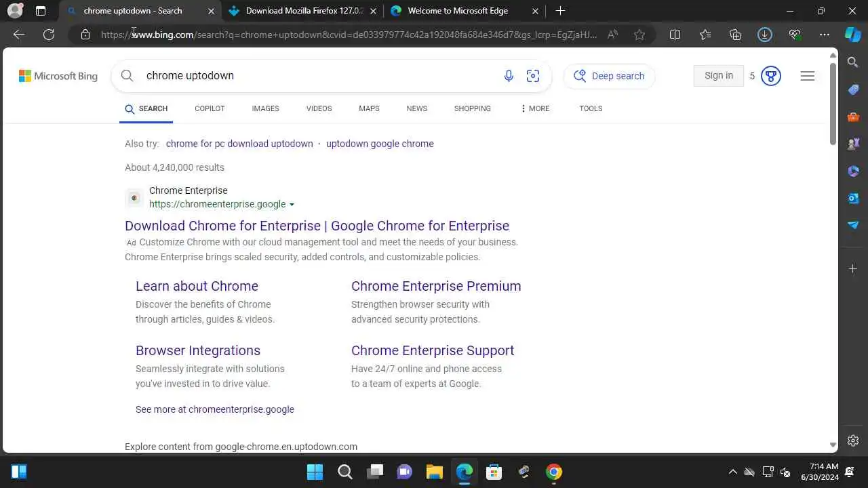Open Chrome Enterprise Support link
Viewport: 868px width, 488px height.
pos(433,350)
